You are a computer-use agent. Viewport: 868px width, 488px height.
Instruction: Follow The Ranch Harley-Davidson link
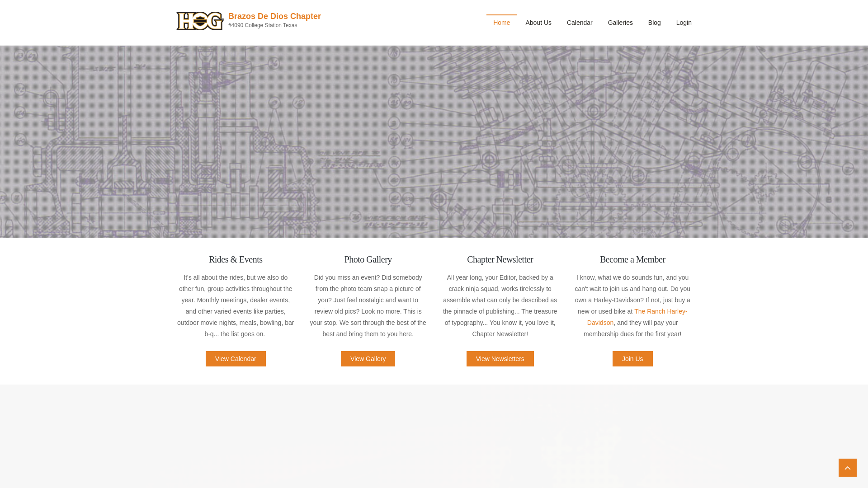[660, 311]
